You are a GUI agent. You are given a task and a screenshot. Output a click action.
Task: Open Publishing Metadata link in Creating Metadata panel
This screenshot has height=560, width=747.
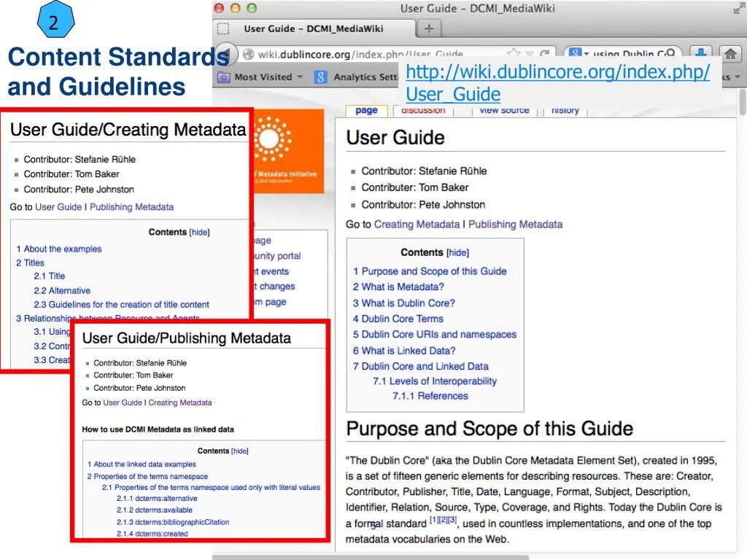tap(131, 206)
